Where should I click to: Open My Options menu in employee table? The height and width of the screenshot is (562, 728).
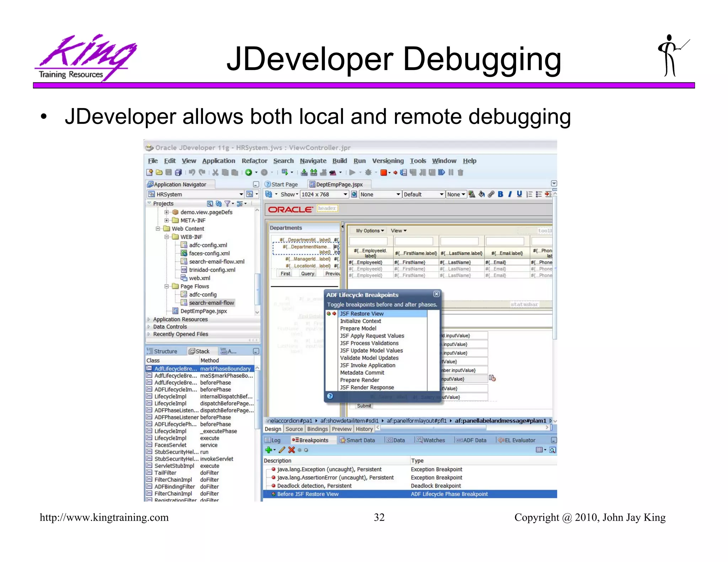(370, 231)
